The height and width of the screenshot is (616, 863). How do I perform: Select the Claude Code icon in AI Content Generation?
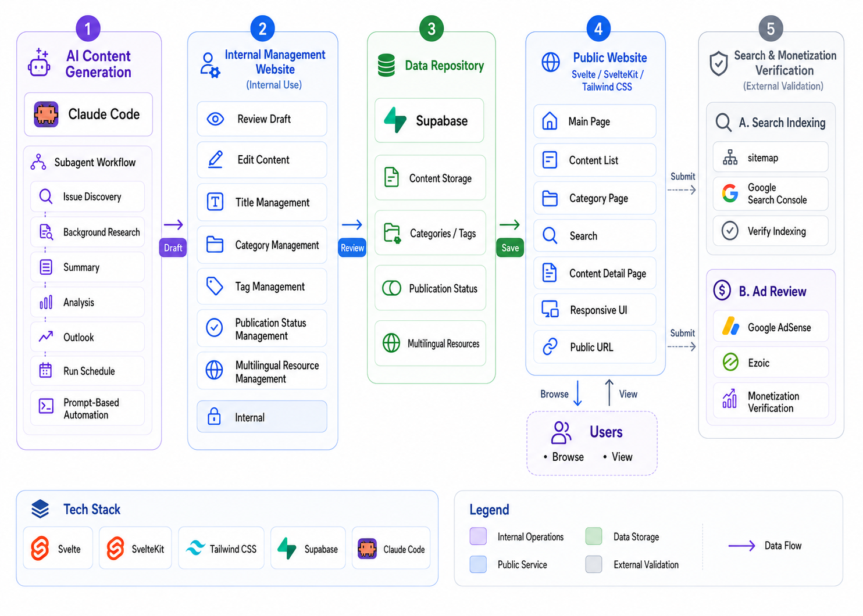tap(46, 114)
